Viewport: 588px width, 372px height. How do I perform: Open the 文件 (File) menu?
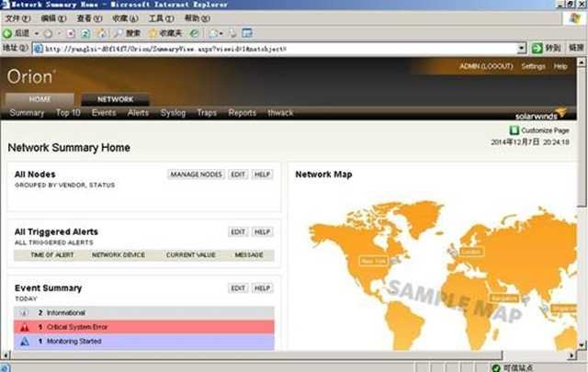[x=17, y=18]
